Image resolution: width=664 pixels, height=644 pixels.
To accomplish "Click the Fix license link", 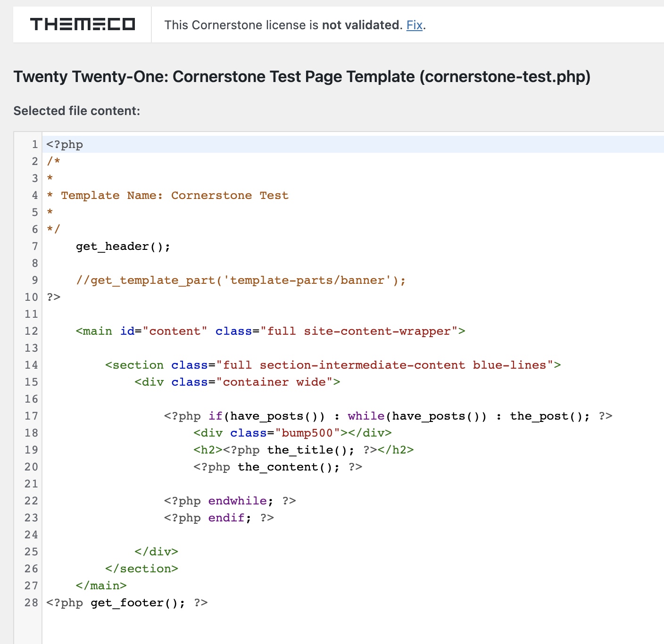I will click(x=414, y=25).
